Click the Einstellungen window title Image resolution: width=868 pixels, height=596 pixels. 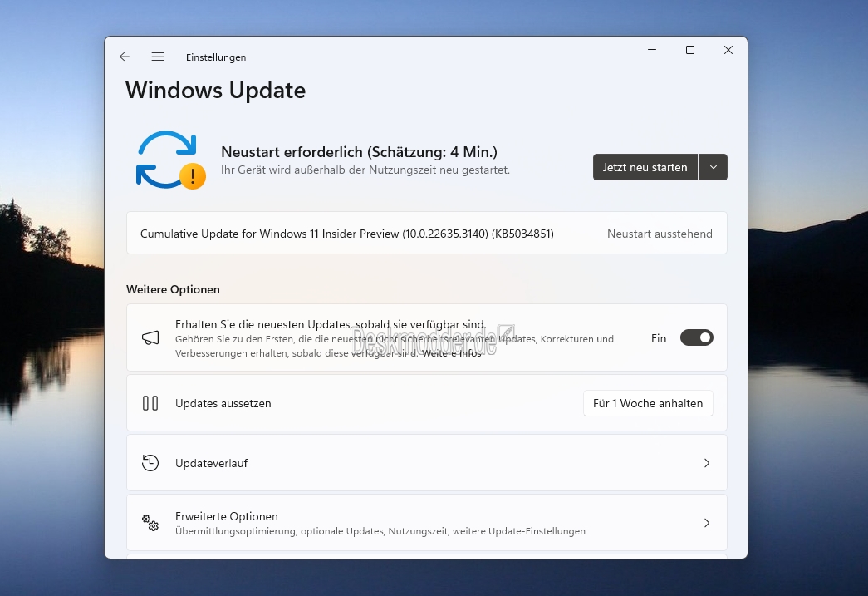click(216, 57)
